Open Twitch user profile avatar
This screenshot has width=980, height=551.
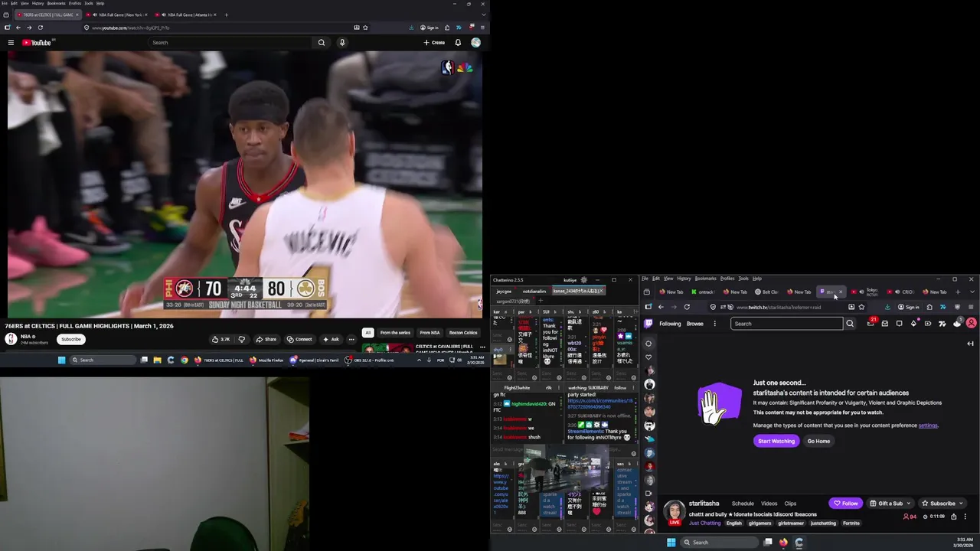tap(972, 324)
